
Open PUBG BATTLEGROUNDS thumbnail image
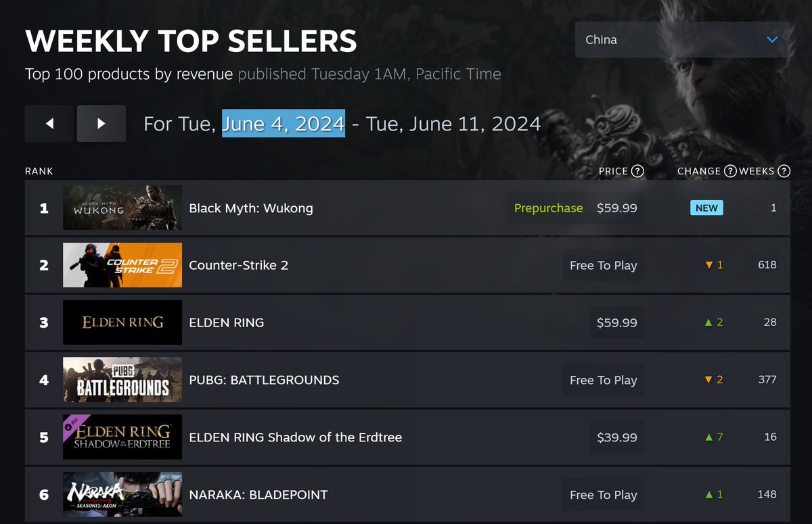122,380
